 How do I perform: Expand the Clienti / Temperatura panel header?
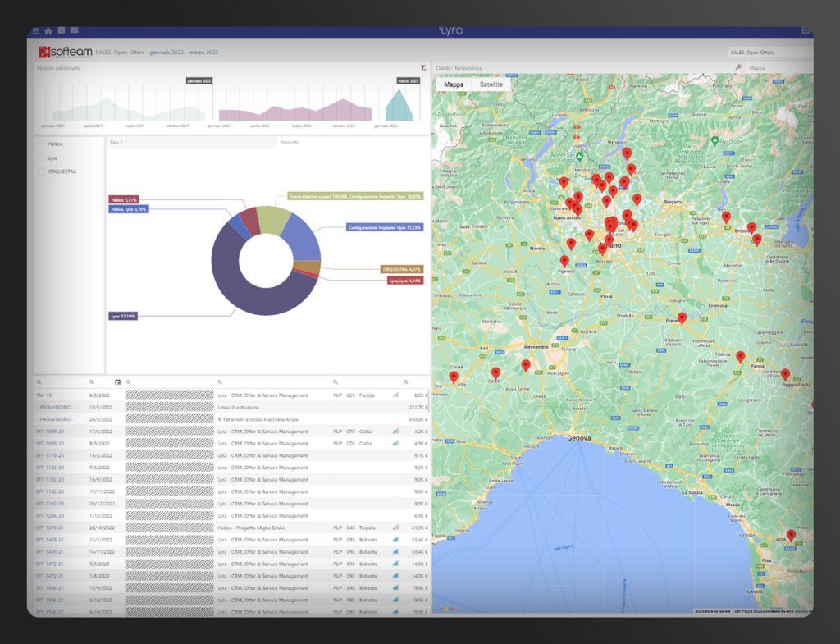pyautogui.click(x=458, y=68)
